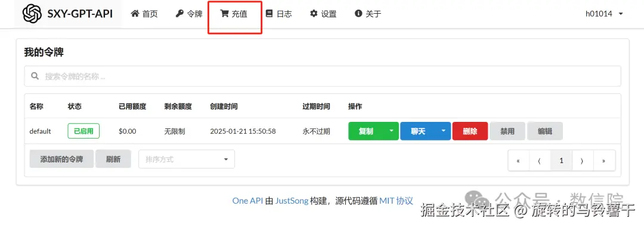
Task: Click the 禁用 button
Action: pyautogui.click(x=507, y=131)
